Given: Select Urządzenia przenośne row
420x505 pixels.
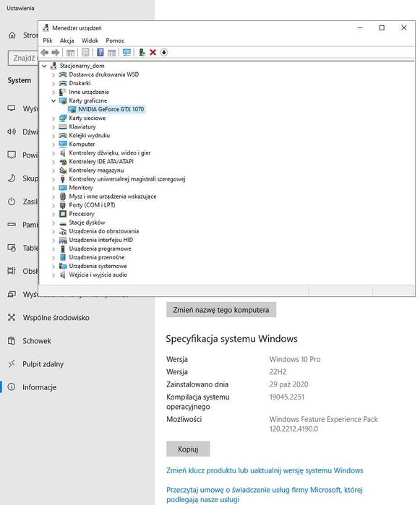Looking at the screenshot, I should coord(96,257).
